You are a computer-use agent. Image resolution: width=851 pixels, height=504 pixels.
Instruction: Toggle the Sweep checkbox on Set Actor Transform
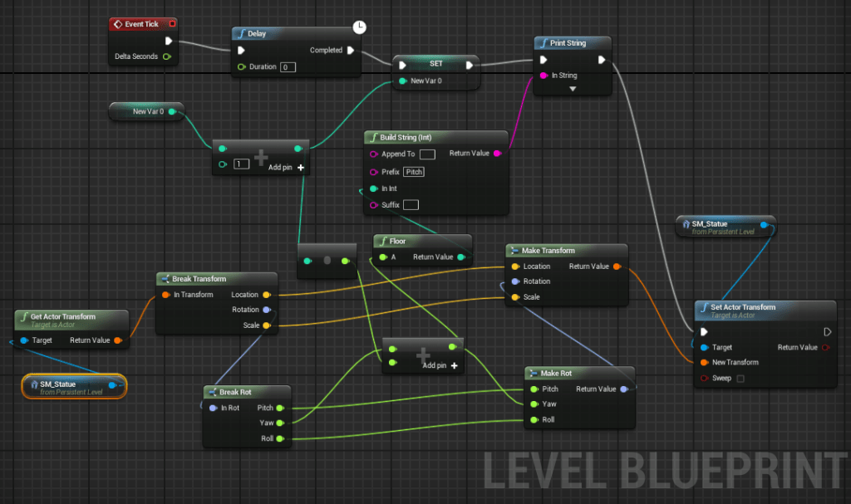(x=740, y=379)
